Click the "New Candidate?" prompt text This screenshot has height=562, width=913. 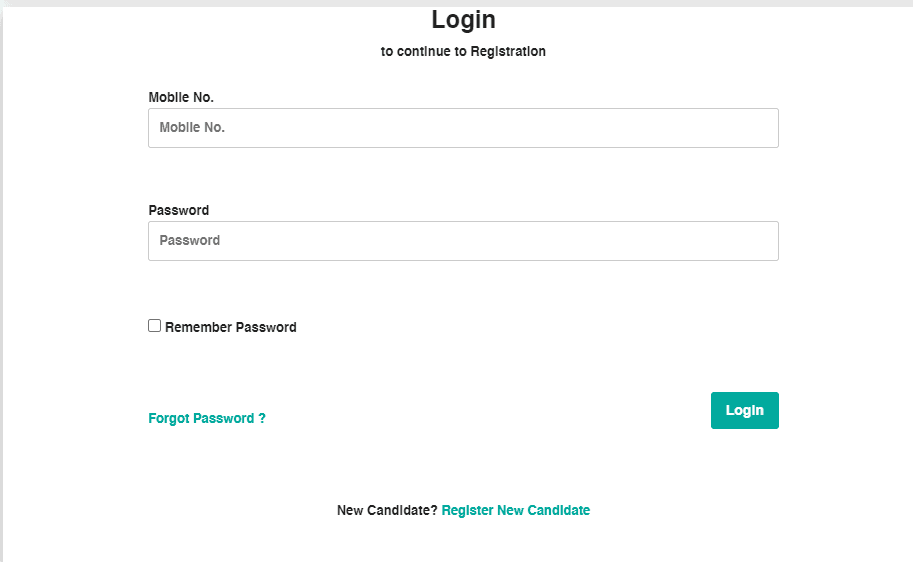pos(387,510)
